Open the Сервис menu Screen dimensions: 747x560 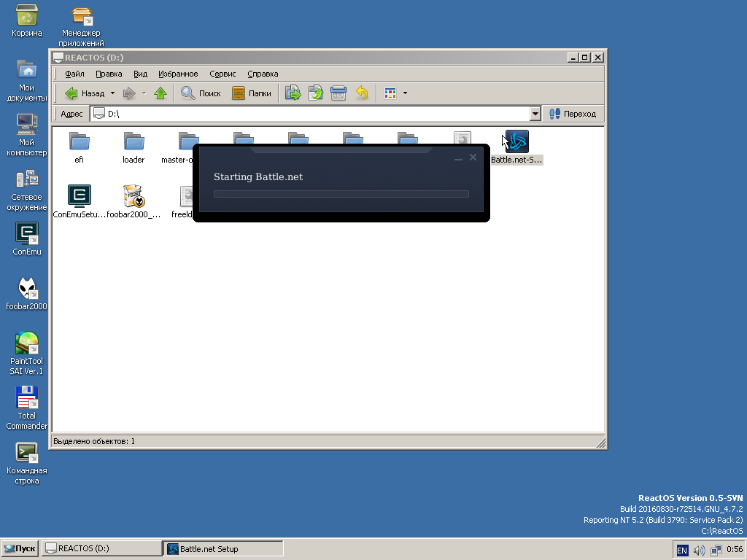(x=222, y=74)
